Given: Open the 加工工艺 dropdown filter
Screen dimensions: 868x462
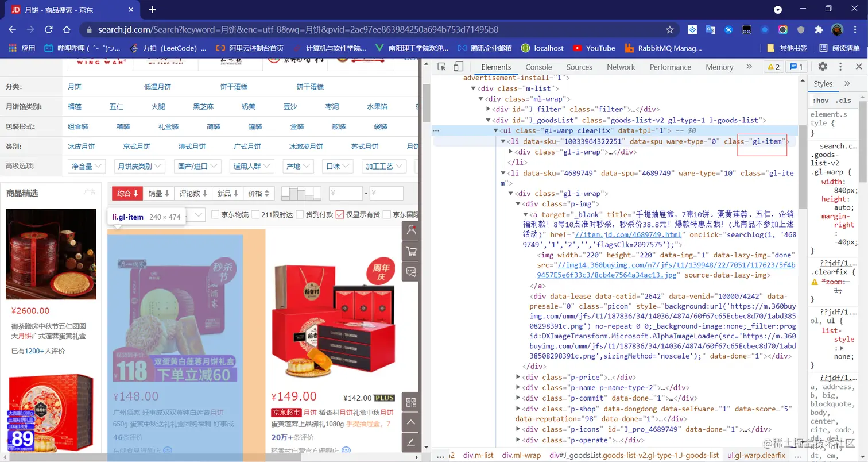Looking at the screenshot, I should tap(383, 166).
